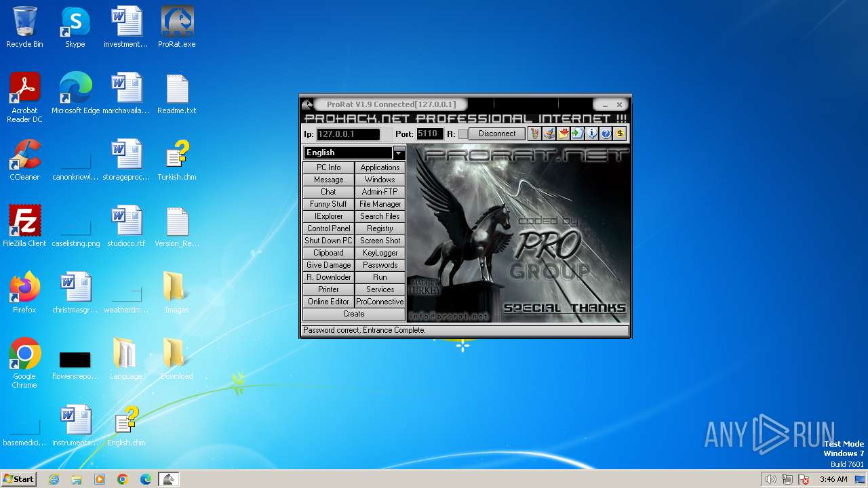The image size is (868, 488).
Task: Click the Ip address field 127.0.0.1
Action: [x=348, y=134]
